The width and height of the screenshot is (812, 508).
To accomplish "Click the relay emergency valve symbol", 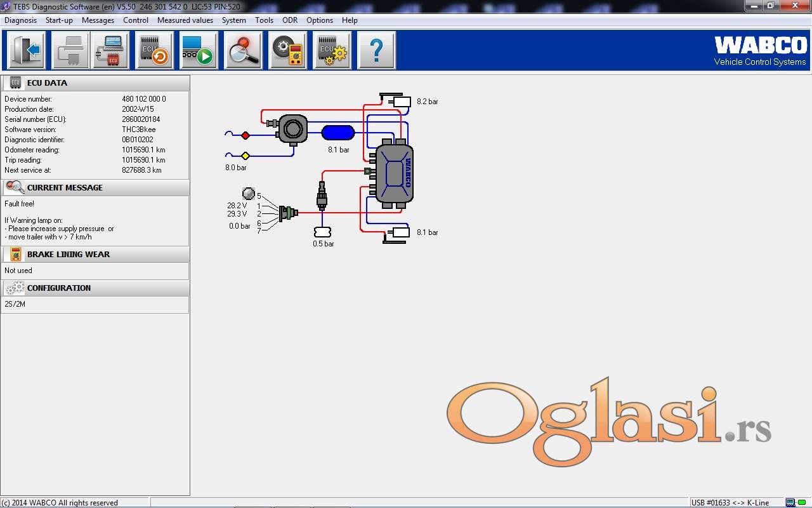I will pos(292,129).
